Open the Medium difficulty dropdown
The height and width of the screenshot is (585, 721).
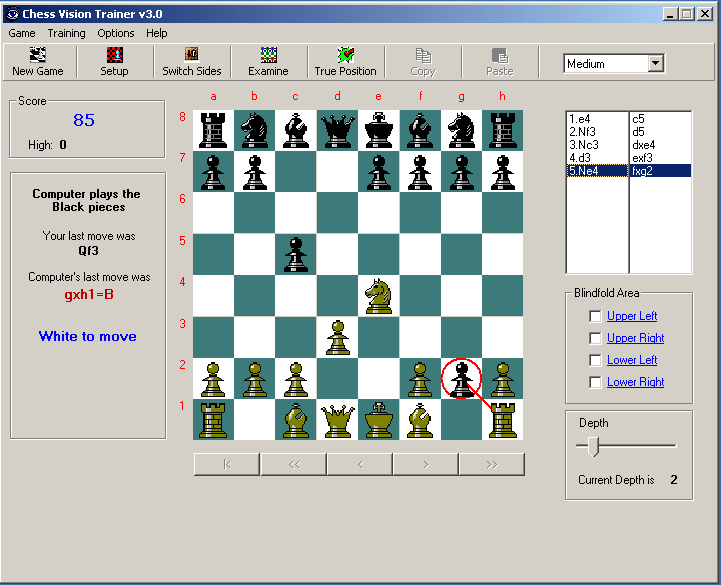pyautogui.click(x=656, y=63)
